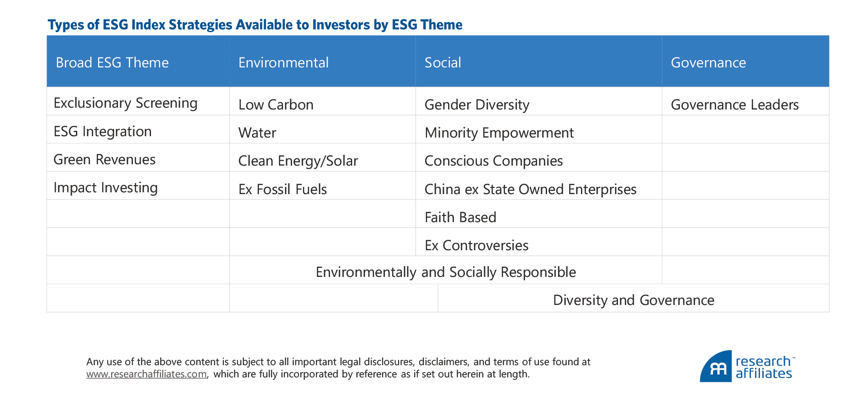This screenshot has height=395, width=868.
Task: Click the Research Affiliates logo icon
Action: (715, 366)
